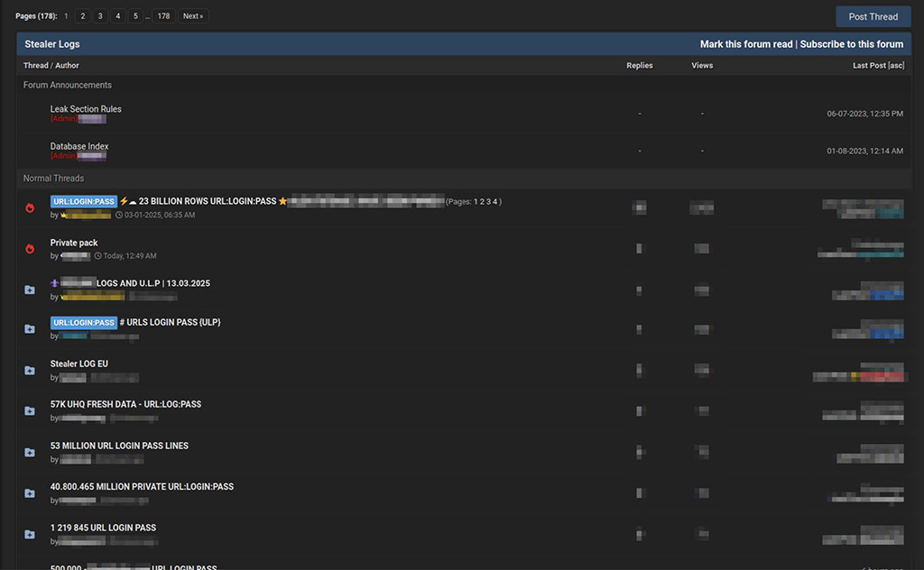Image resolution: width=924 pixels, height=570 pixels.
Task: Sort by Last Post column header
Action: (869, 66)
